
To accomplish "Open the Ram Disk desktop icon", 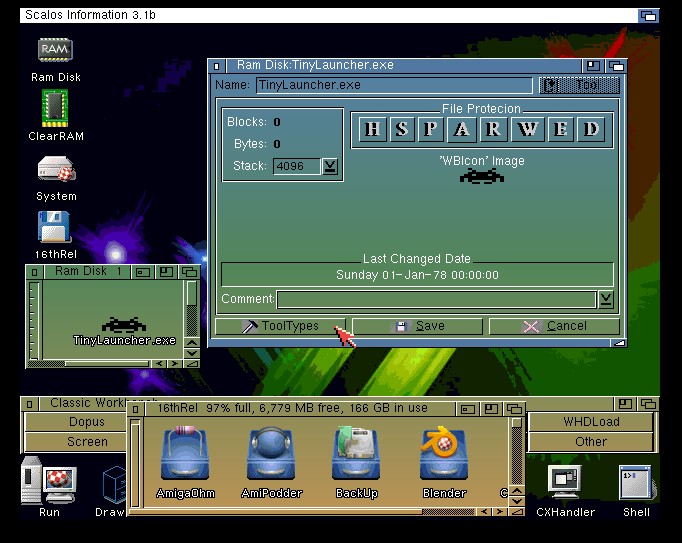I will coord(55,51).
